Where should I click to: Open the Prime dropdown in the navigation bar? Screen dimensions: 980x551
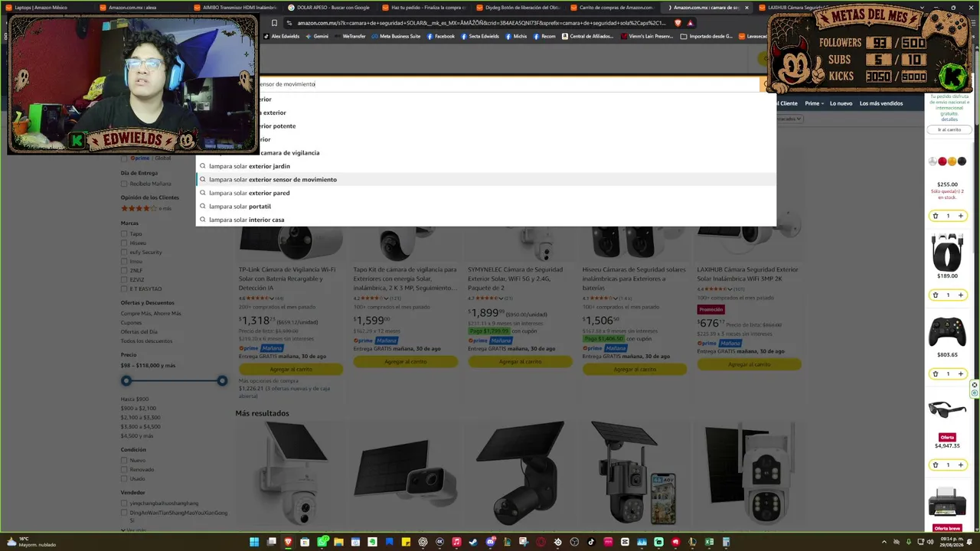(x=813, y=103)
